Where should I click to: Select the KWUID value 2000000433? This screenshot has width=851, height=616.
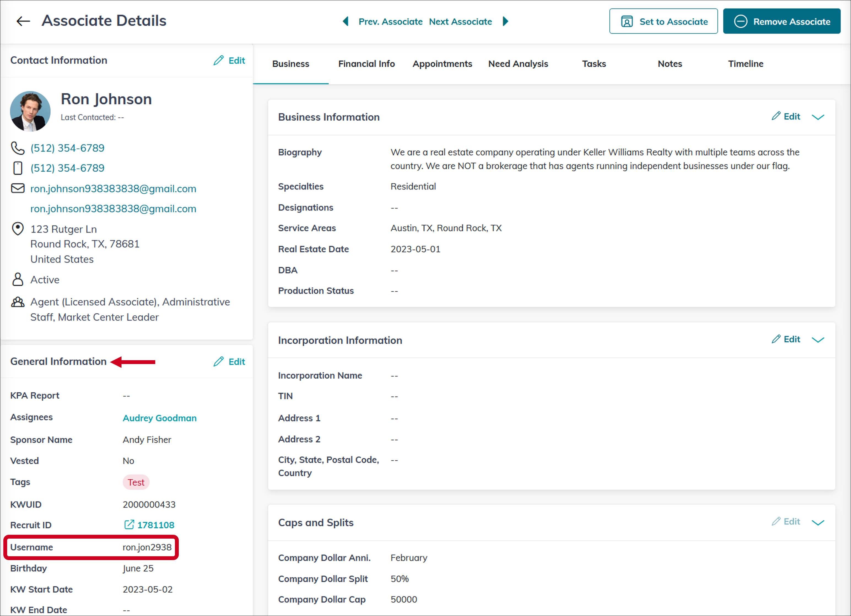(x=149, y=504)
